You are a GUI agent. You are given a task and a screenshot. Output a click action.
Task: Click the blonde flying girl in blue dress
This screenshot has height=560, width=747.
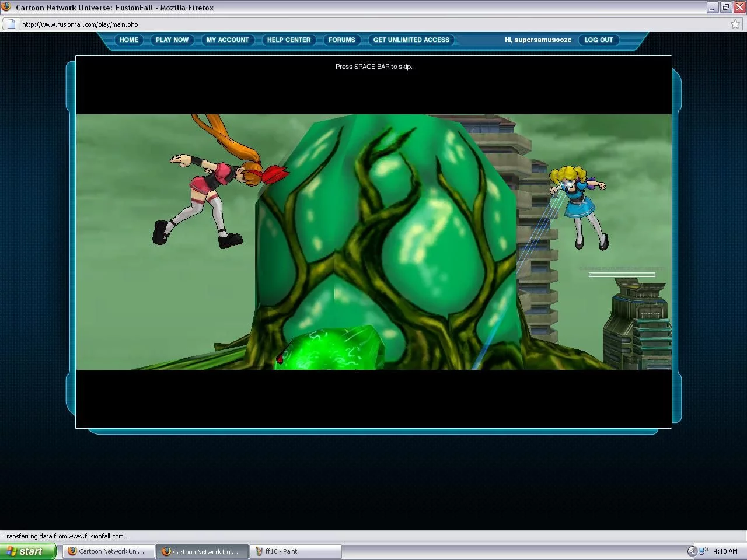(x=579, y=207)
